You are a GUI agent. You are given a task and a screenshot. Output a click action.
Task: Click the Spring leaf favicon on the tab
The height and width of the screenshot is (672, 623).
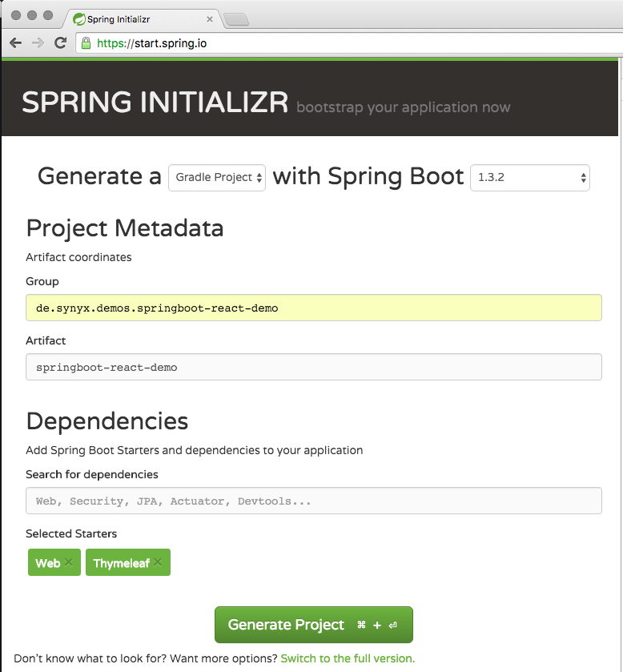point(77,18)
